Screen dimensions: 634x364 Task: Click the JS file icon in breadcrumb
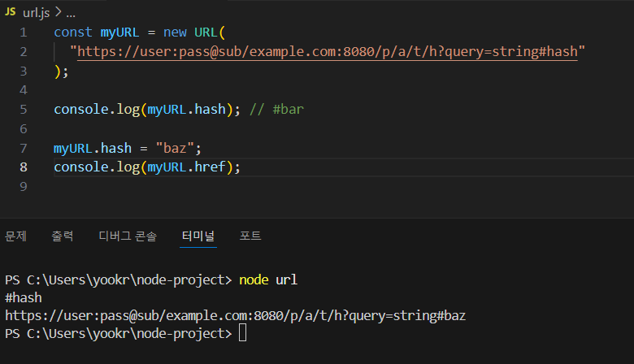point(10,11)
